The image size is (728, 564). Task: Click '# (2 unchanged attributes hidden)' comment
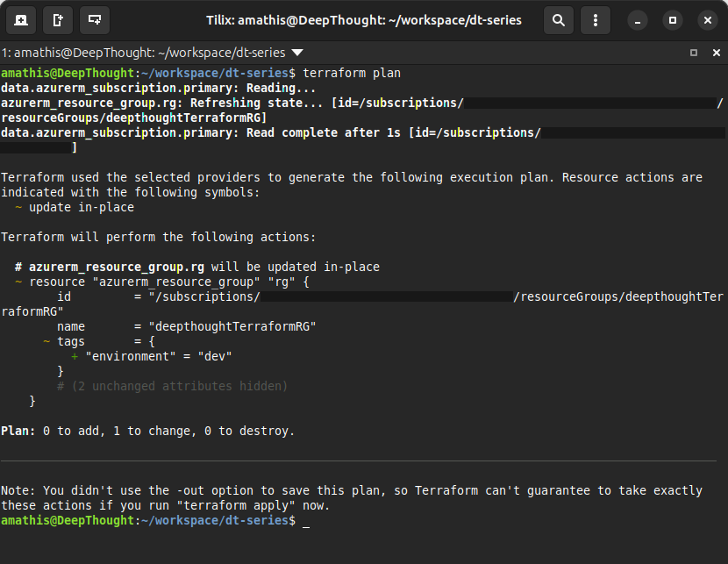(x=172, y=386)
